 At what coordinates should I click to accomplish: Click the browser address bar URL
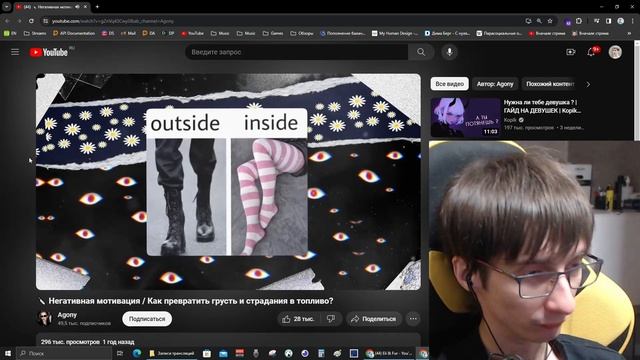113,21
